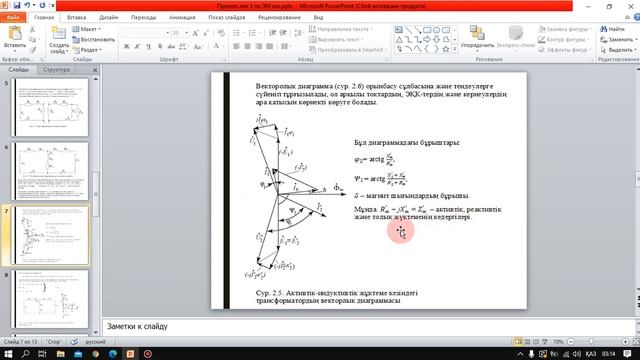Screen dimensions: 640x360
Task: Decrease list indent level
Action: click(273, 33)
